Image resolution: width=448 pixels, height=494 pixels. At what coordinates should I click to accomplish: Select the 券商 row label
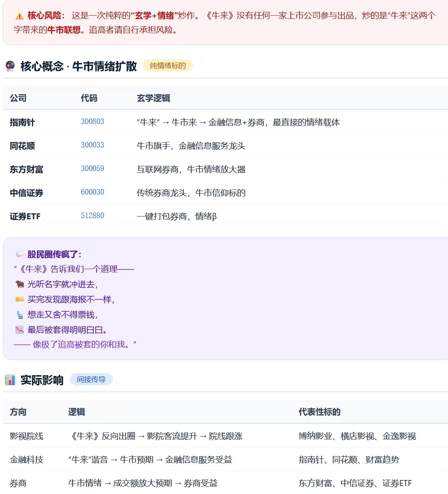pos(18,483)
